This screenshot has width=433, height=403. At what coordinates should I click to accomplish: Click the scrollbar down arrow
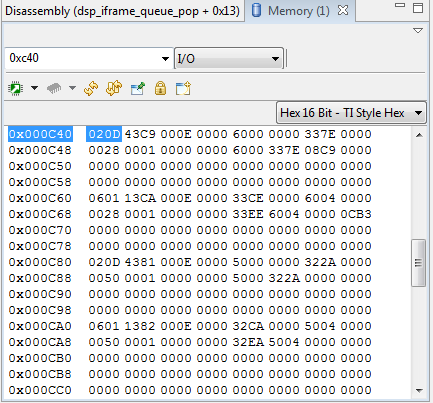419,390
